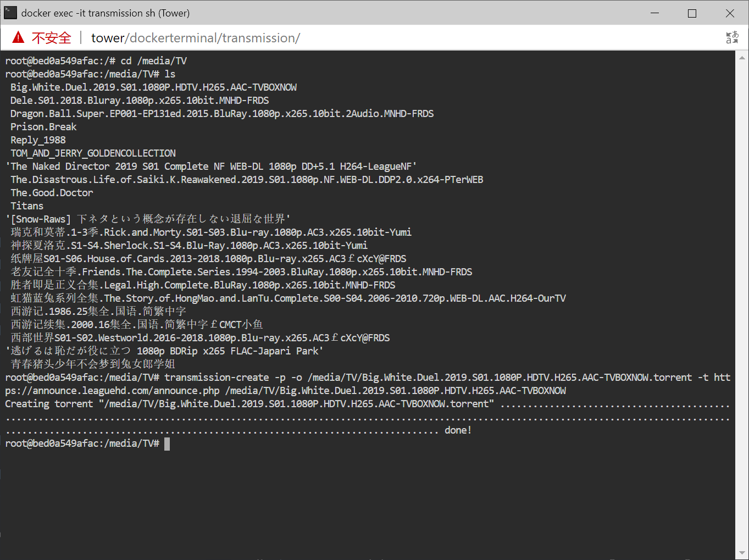Click the Reply_1988 entry

38,140
